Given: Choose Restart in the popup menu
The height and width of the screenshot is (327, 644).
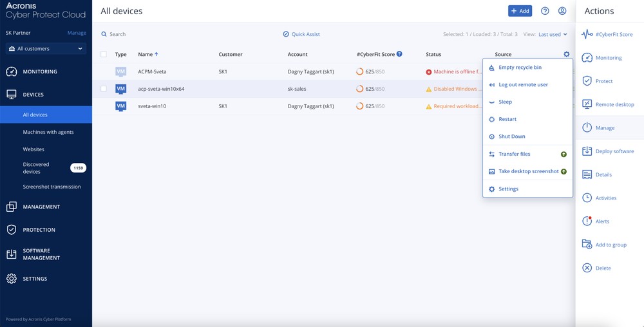Looking at the screenshot, I should (x=527, y=119).
